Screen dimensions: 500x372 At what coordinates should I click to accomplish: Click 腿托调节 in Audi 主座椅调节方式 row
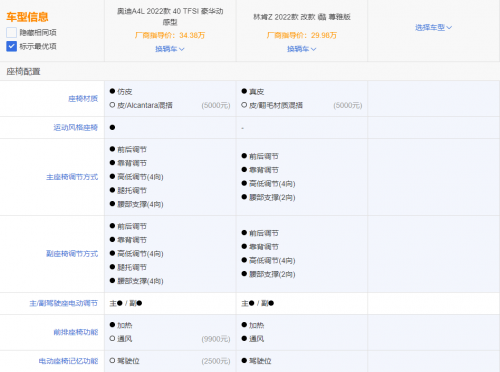click(x=132, y=191)
